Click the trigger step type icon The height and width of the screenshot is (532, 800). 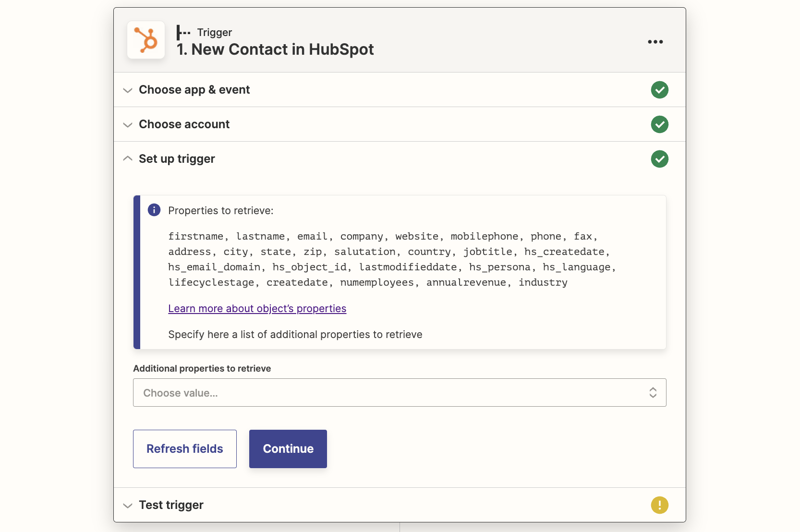(183, 32)
